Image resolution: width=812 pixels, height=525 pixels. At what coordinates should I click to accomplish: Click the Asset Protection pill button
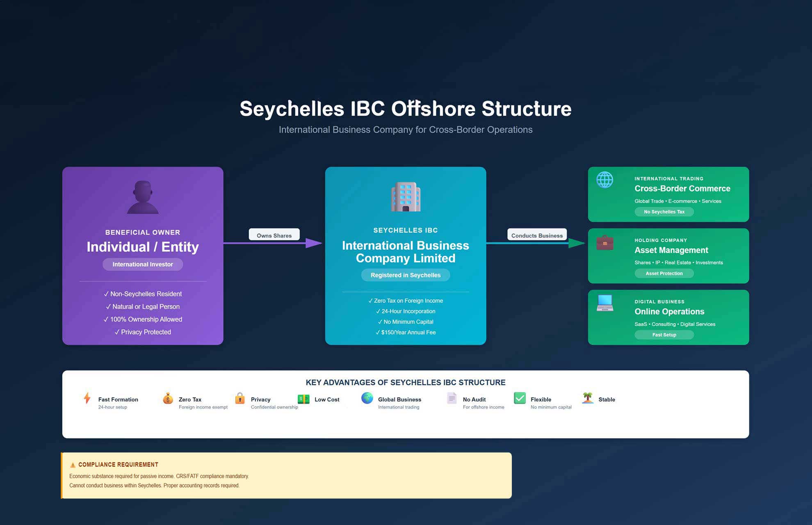click(664, 273)
